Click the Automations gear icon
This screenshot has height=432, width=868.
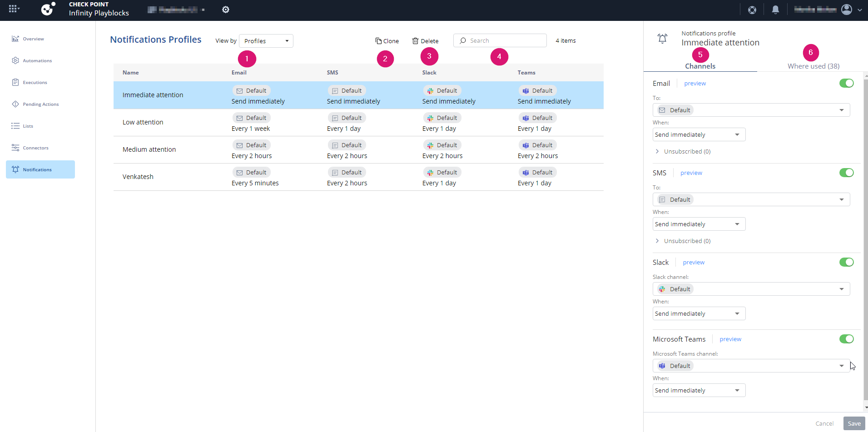[15, 60]
